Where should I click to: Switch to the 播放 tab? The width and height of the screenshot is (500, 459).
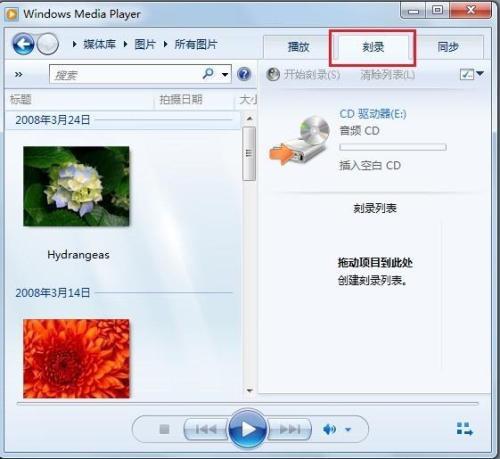coord(298,47)
